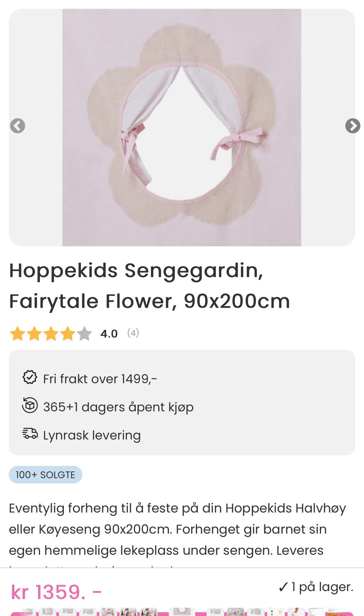Click the 4.0 rating score
The width and height of the screenshot is (364, 616).
point(109,334)
